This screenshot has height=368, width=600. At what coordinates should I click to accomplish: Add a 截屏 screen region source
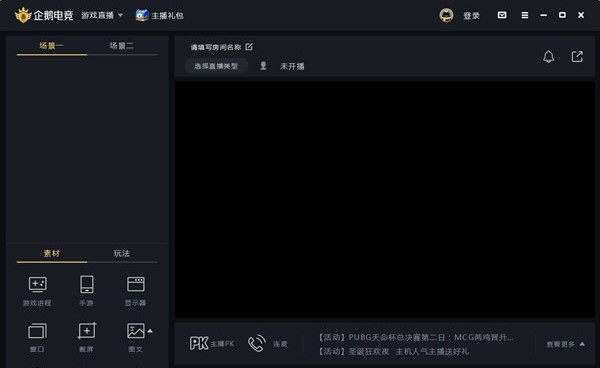(x=86, y=338)
